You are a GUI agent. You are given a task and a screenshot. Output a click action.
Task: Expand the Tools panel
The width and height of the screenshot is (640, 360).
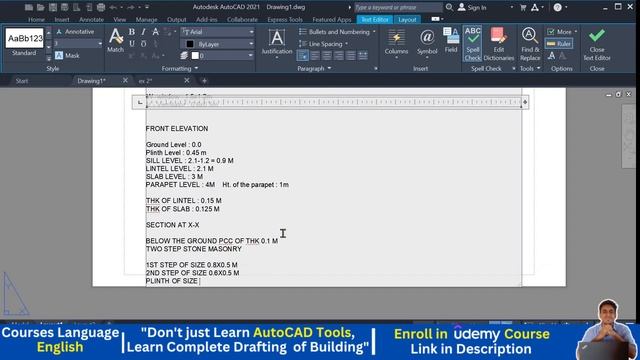(x=530, y=69)
